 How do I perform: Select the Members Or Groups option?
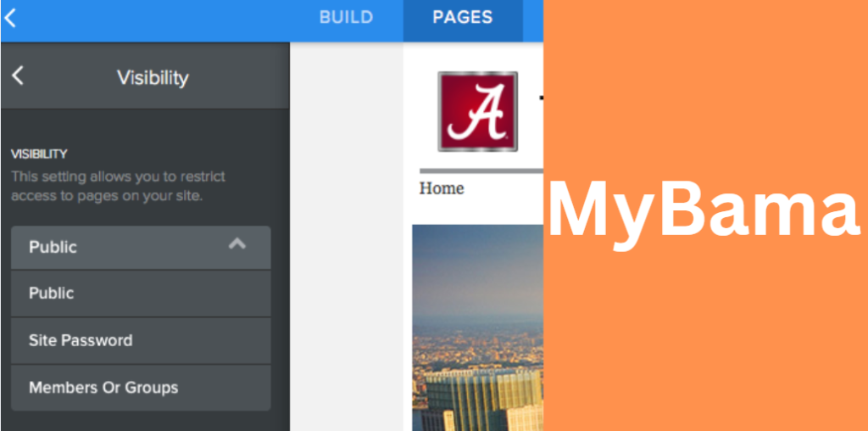[141, 387]
